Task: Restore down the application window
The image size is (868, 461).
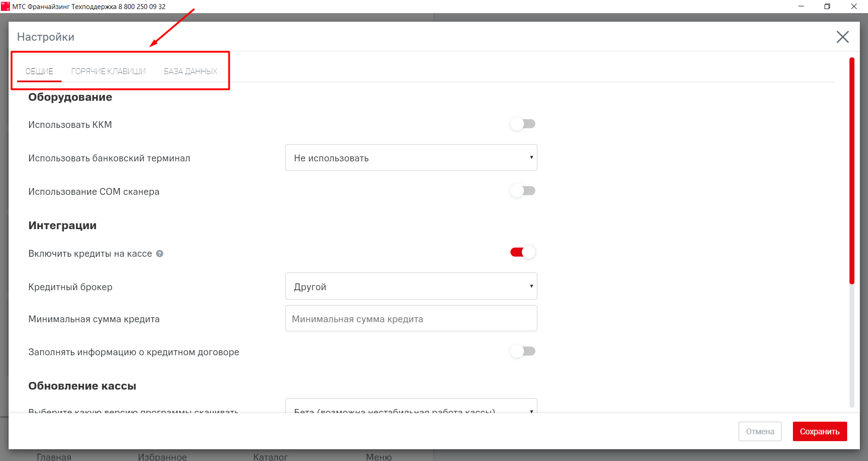Action: (827, 6)
